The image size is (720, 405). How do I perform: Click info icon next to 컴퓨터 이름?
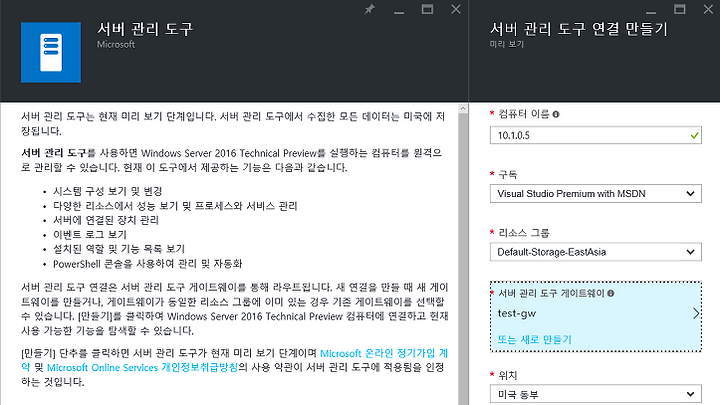(556, 114)
